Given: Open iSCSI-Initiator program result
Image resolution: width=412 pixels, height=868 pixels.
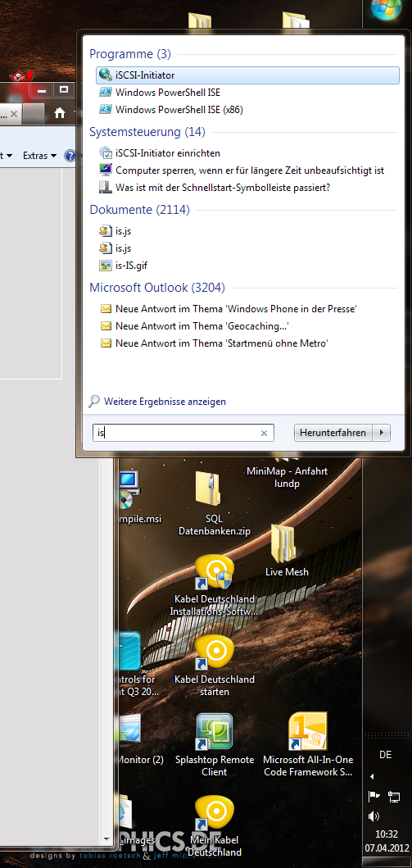Looking at the screenshot, I should pyautogui.click(x=247, y=75).
